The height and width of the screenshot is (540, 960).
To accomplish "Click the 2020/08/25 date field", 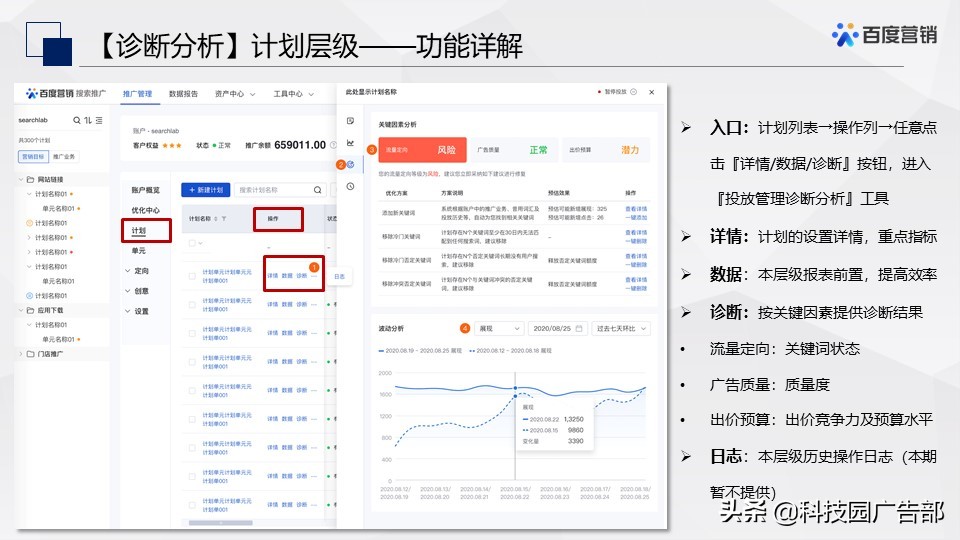I will coord(558,328).
